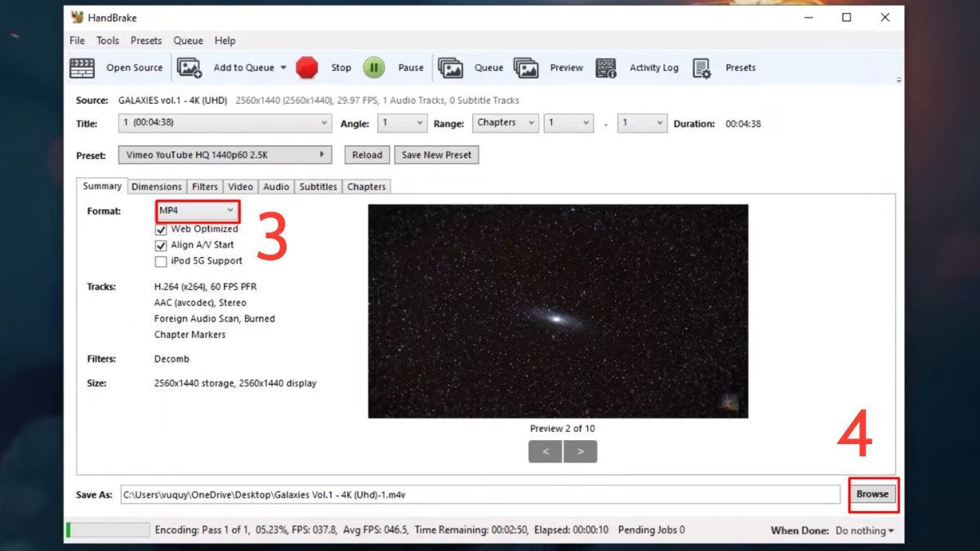980x551 pixels.
Task: Enable iPod 5G Support checkbox
Action: (x=161, y=262)
